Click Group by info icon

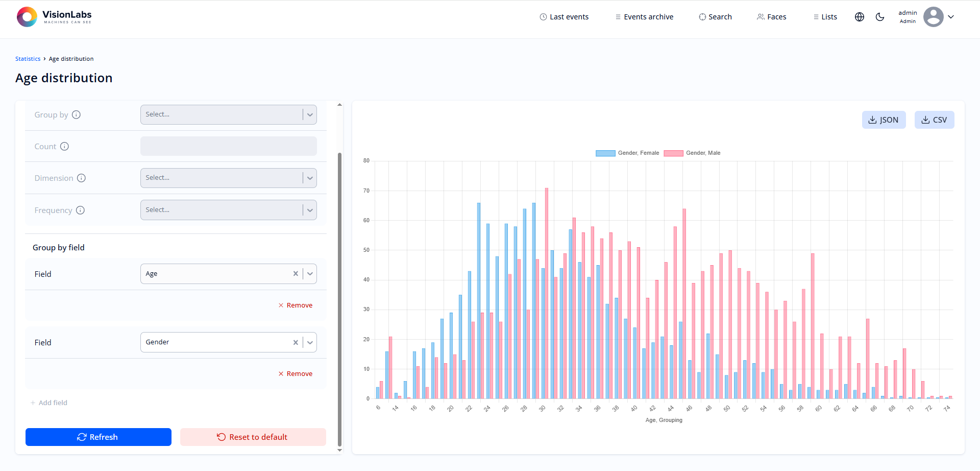76,115
